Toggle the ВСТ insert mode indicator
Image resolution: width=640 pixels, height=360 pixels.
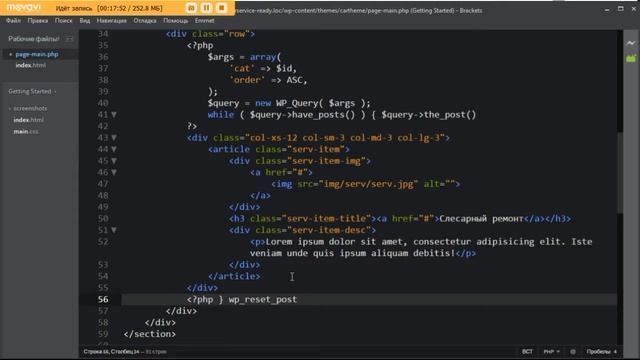527,351
